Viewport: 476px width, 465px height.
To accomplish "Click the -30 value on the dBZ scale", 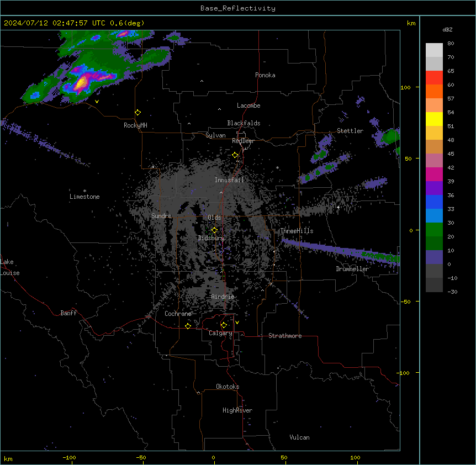I will pos(452,292).
